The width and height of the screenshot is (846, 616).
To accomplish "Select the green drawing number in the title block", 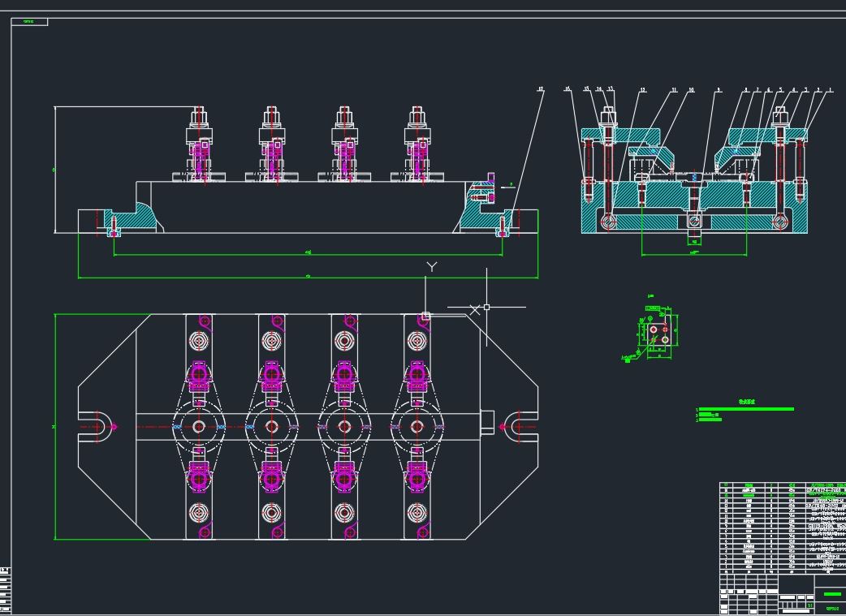I will coord(832,609).
